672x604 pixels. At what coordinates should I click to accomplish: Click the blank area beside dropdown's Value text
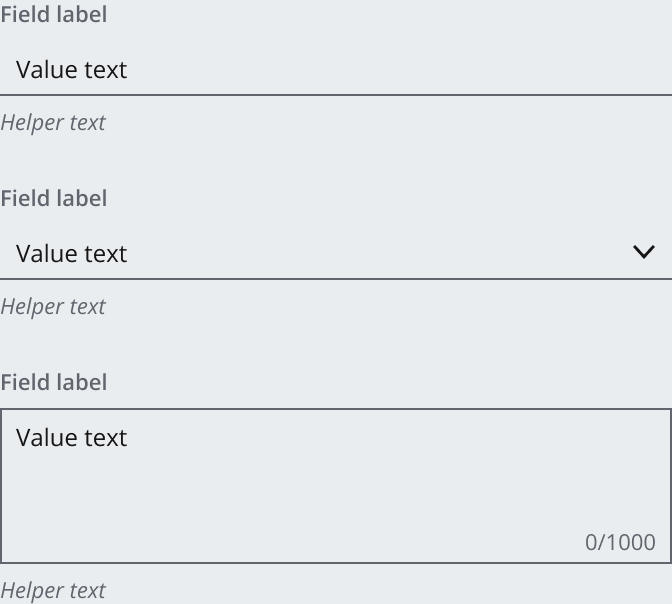[x=380, y=253]
